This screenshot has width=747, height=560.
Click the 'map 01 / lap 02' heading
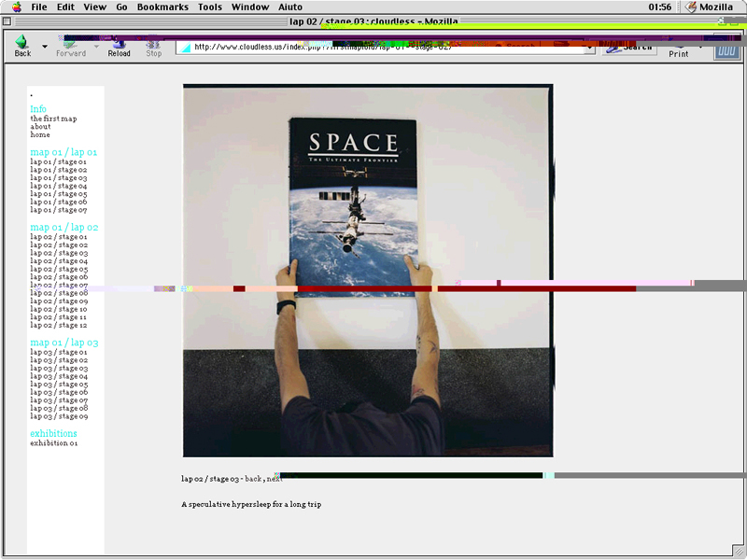tap(63, 228)
